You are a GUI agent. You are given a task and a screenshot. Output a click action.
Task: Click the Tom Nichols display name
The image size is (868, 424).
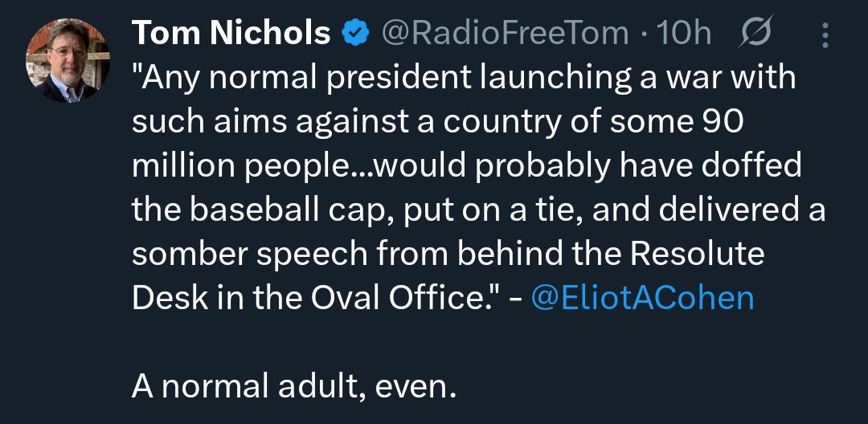pyautogui.click(x=231, y=33)
